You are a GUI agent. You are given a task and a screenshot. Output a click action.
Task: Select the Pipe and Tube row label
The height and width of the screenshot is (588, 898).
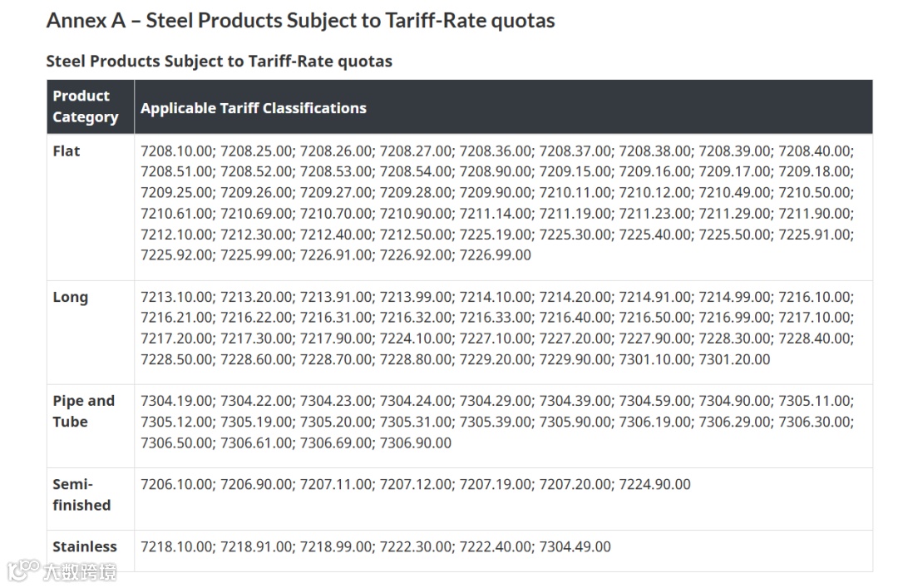click(x=83, y=411)
